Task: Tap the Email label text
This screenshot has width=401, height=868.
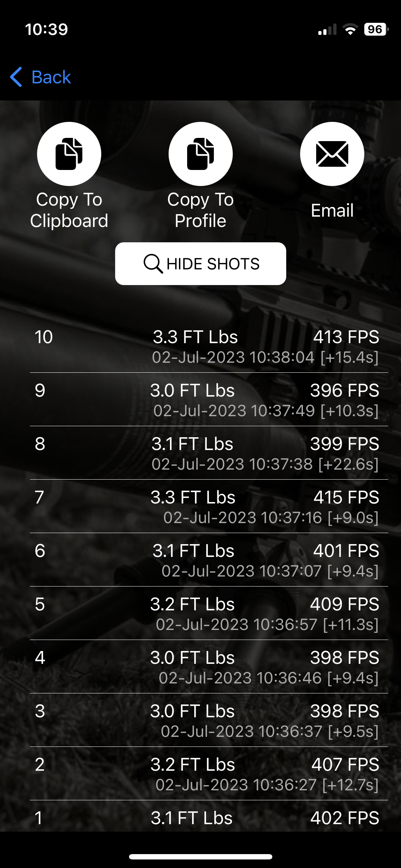Action: [x=332, y=210]
